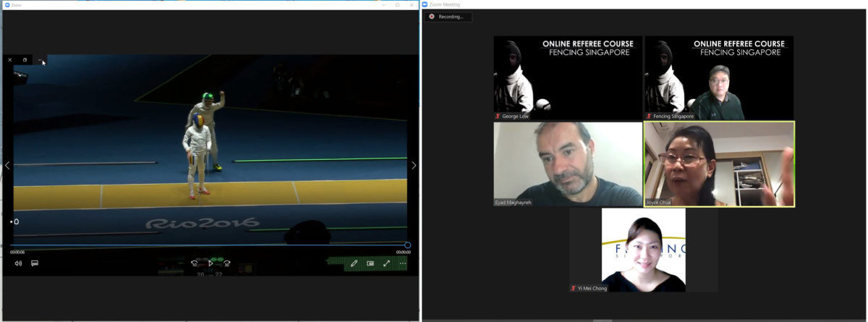Close the shared video player overlay
This screenshot has height=322, width=868.
[9, 60]
